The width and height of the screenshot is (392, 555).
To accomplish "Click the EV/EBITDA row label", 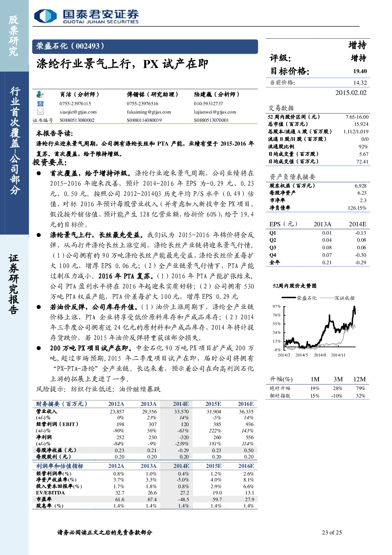I will pos(50,493).
